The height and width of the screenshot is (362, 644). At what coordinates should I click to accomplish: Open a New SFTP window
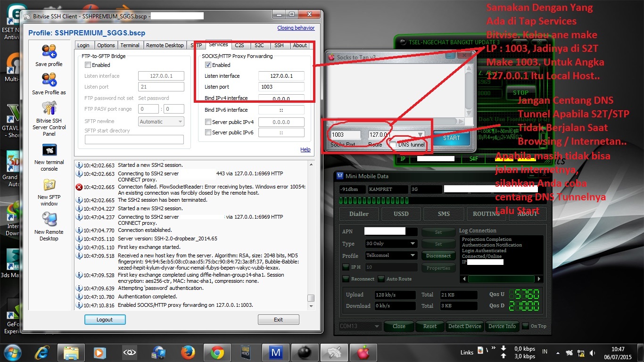[x=49, y=184]
